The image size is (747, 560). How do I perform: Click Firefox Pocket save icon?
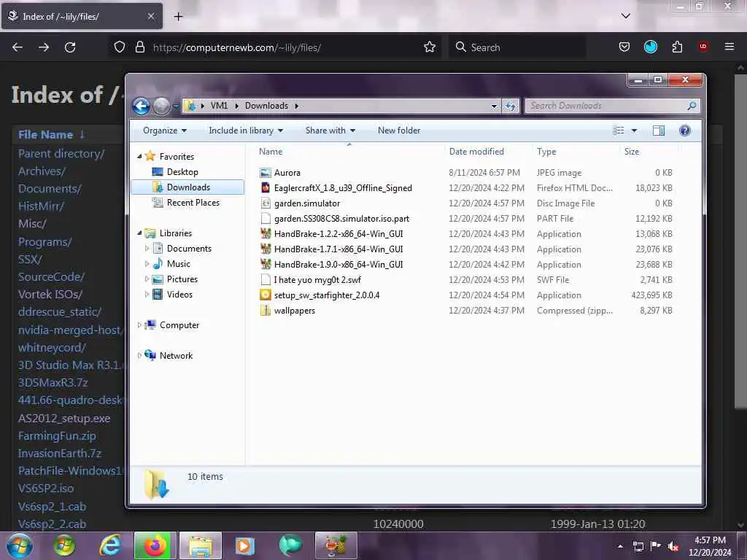pyautogui.click(x=624, y=47)
